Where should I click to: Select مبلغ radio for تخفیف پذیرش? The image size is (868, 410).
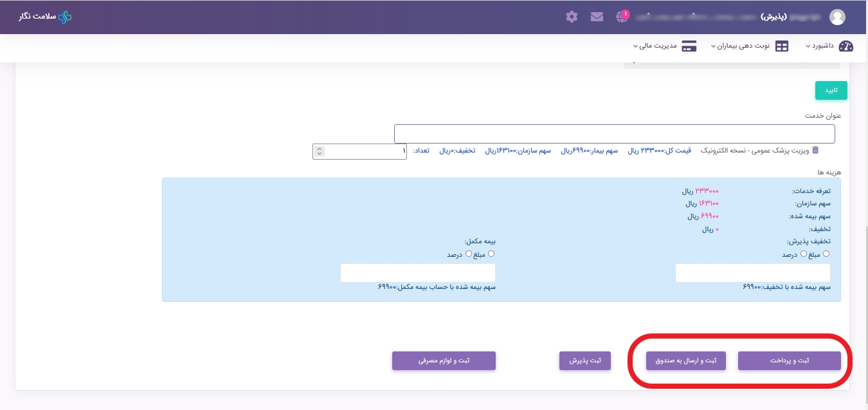point(826,254)
